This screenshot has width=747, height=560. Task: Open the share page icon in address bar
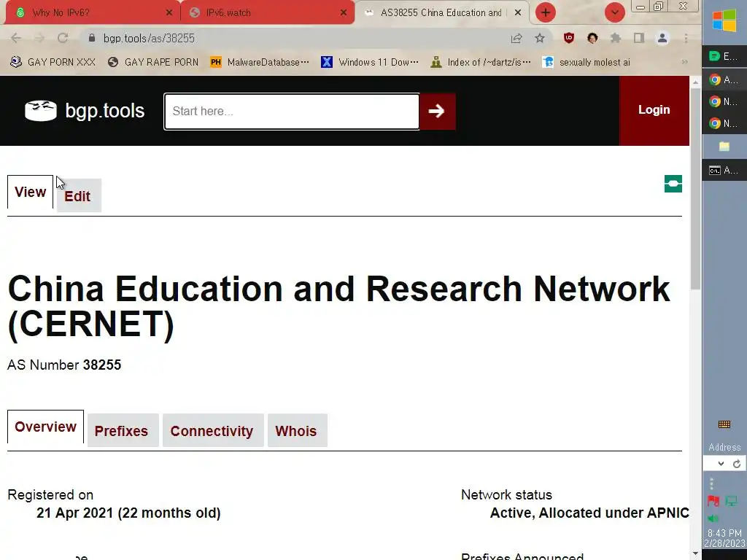516,39
